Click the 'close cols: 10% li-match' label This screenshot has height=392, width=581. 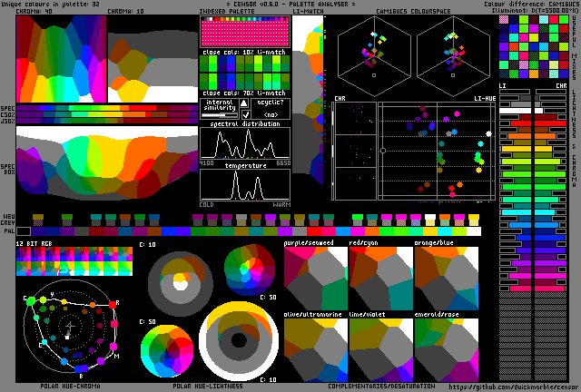pos(244,53)
